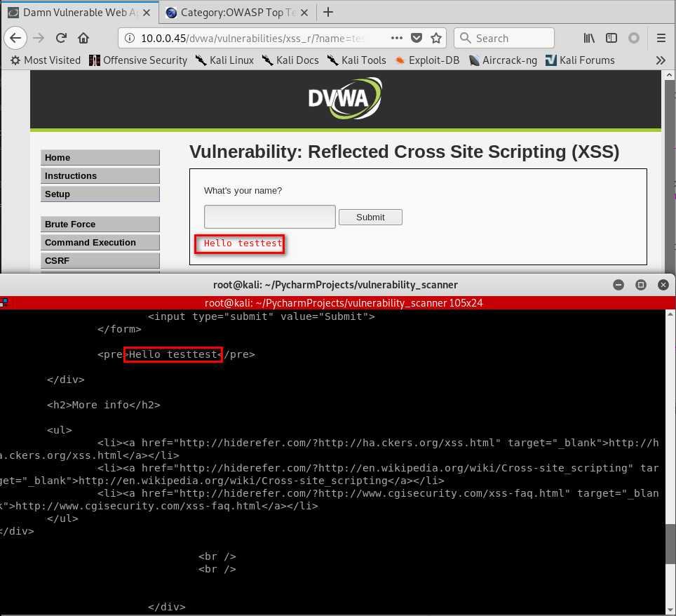Toggle the sidebar view icon
This screenshot has height=616, width=676.
611,38
